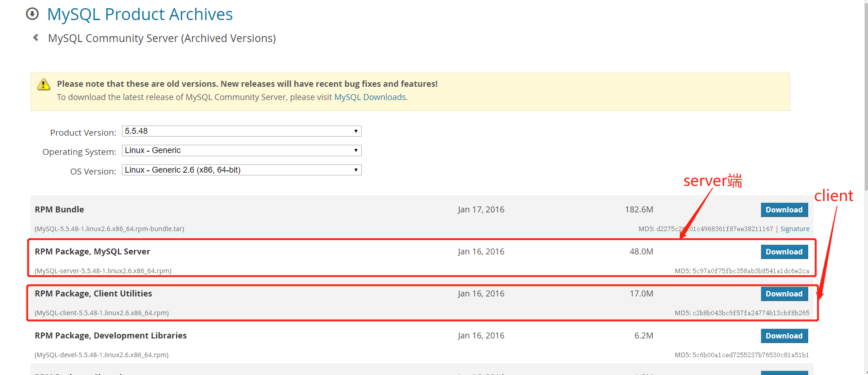Click the Operating System label
This screenshot has height=375, width=868.
tap(79, 152)
